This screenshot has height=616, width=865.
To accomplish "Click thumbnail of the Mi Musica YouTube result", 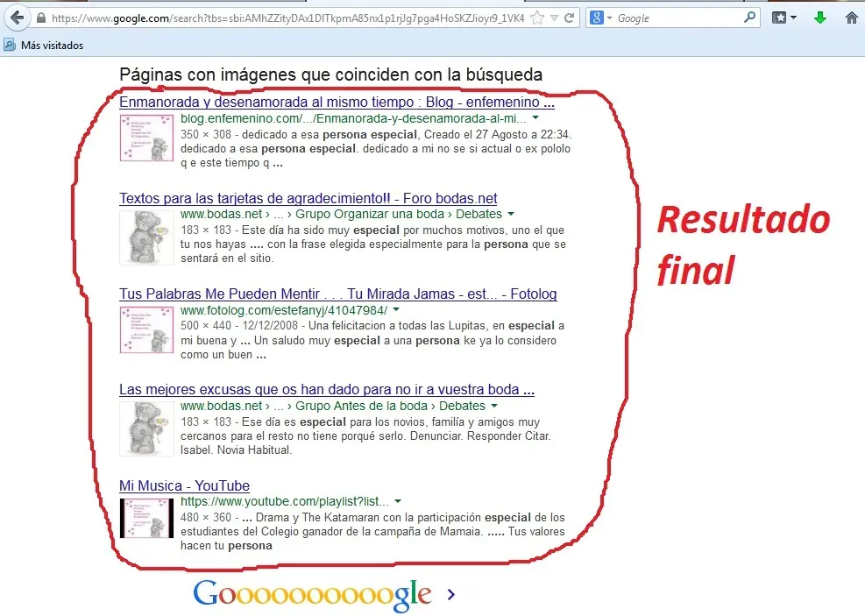I will 146,519.
